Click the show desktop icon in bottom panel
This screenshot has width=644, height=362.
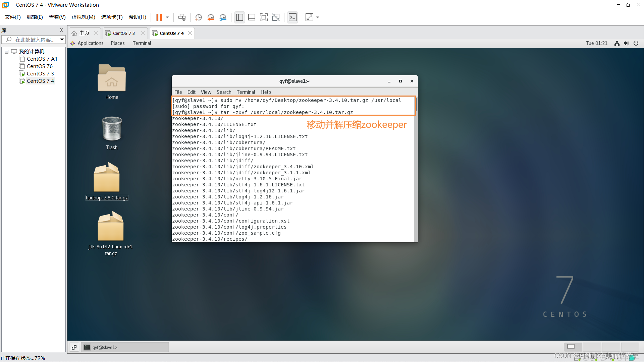click(x=74, y=347)
